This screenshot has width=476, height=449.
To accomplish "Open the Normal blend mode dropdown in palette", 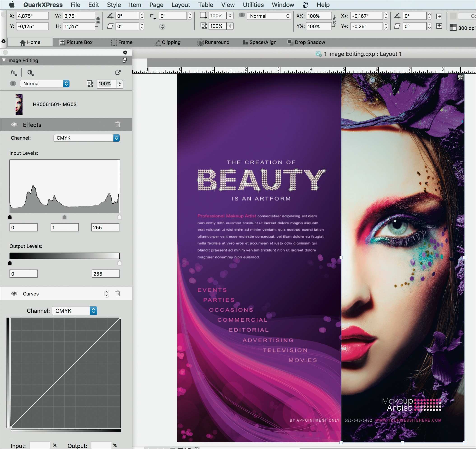I will [44, 84].
